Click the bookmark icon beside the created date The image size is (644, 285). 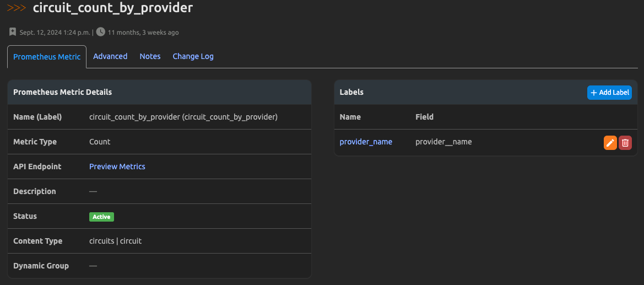tap(13, 32)
